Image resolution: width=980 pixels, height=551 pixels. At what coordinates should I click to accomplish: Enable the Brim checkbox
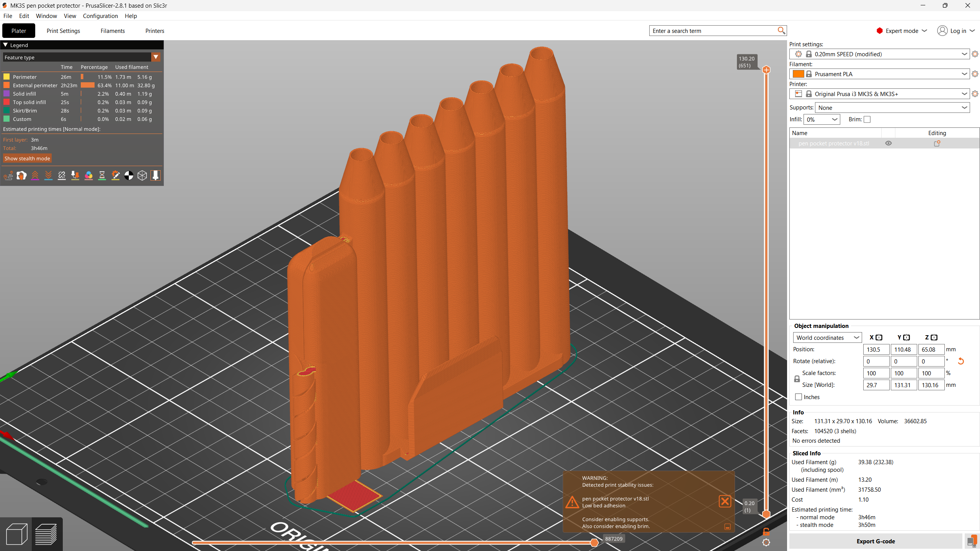(867, 119)
